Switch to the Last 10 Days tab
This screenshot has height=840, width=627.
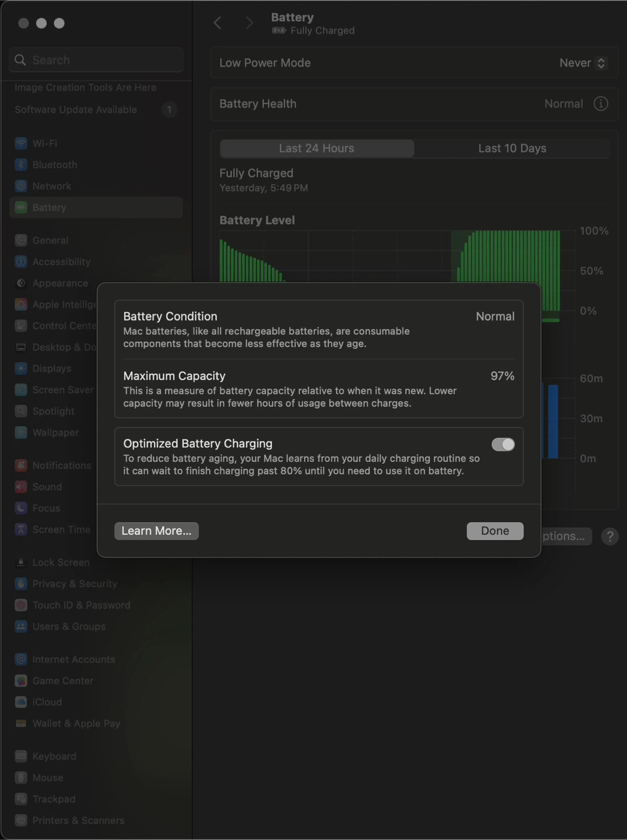click(512, 148)
